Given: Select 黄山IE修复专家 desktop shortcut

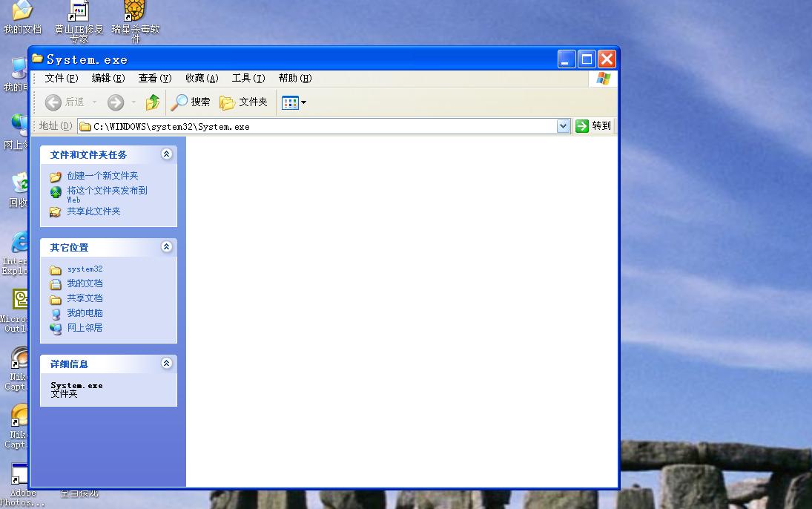Looking at the screenshot, I should (x=79, y=22).
